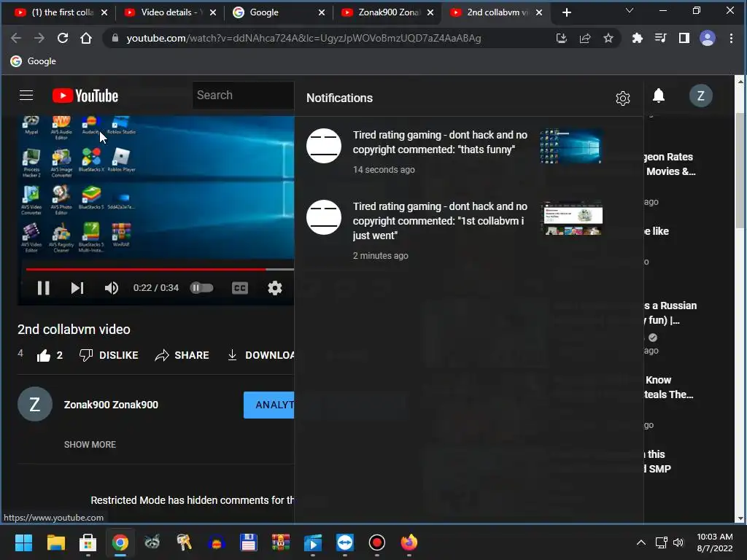Go back in browser history
747x560 pixels.
(16, 38)
